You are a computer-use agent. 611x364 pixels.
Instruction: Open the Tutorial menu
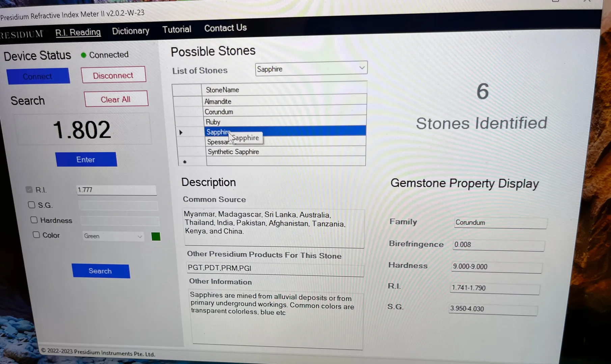click(x=177, y=30)
